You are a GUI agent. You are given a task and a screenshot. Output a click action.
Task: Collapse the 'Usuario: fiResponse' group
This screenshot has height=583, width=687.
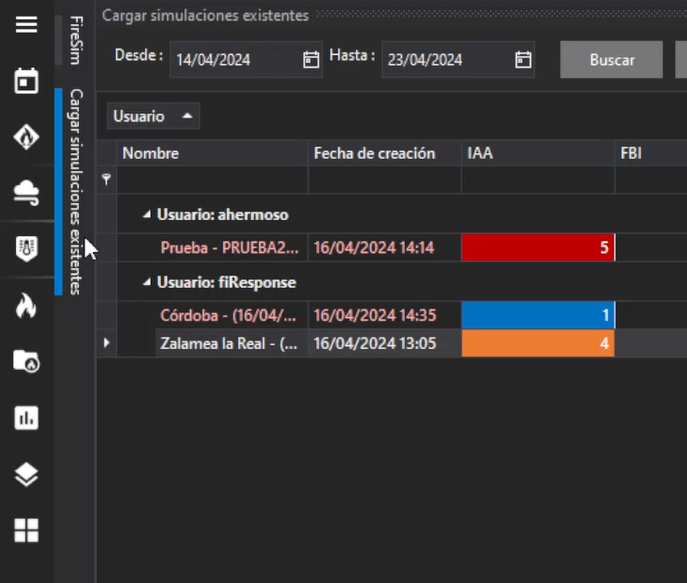[x=147, y=283]
